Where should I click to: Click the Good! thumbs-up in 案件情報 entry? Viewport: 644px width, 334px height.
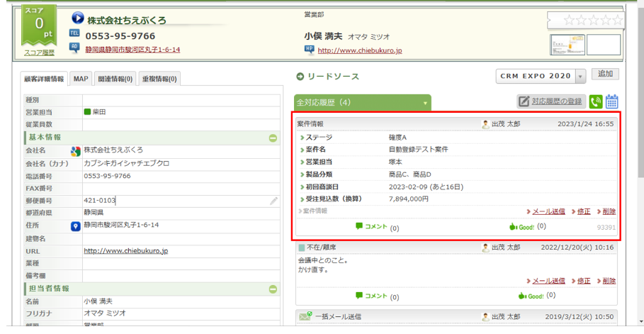[521, 227]
